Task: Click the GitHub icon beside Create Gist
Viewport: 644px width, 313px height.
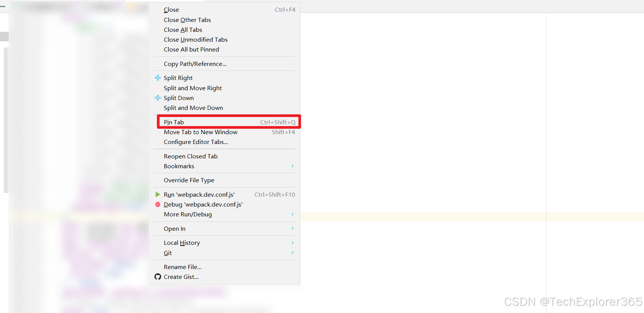Action: [x=158, y=277]
